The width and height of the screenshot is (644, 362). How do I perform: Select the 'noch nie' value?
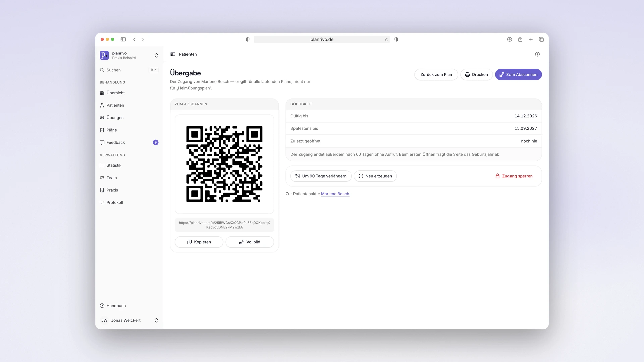click(x=529, y=141)
